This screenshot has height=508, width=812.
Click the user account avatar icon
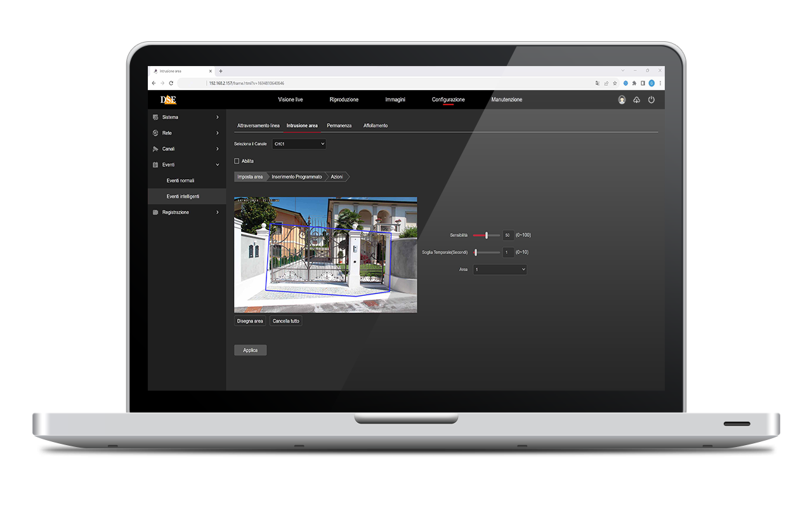tap(620, 99)
